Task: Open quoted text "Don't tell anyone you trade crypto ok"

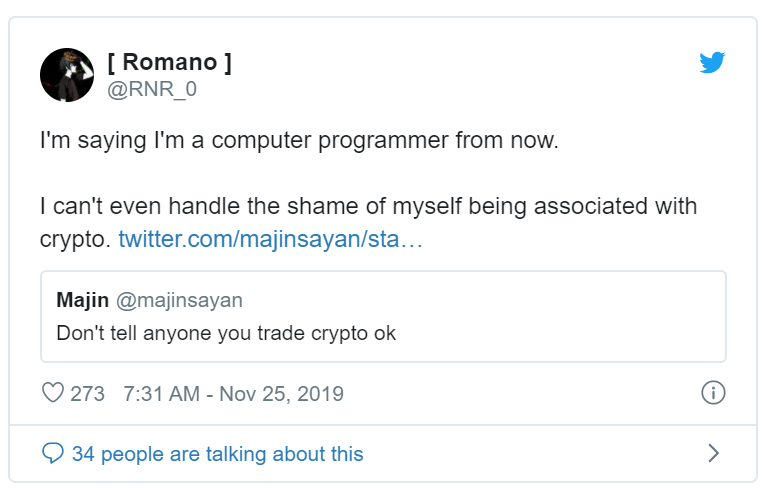Action: (226, 333)
